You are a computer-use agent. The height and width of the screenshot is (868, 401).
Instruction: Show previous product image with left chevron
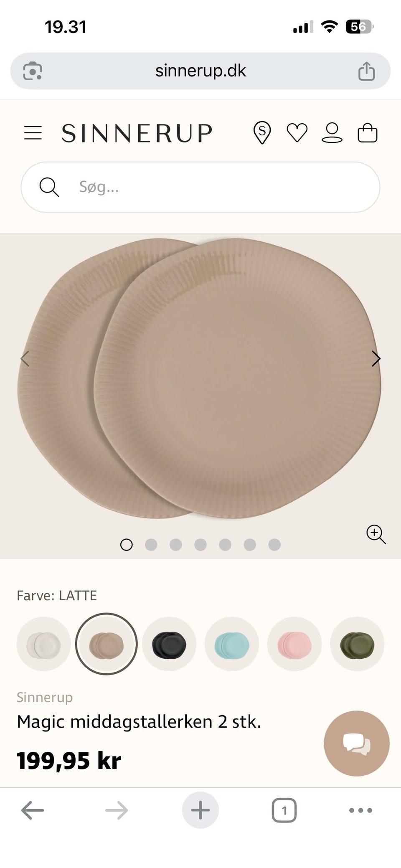click(25, 359)
